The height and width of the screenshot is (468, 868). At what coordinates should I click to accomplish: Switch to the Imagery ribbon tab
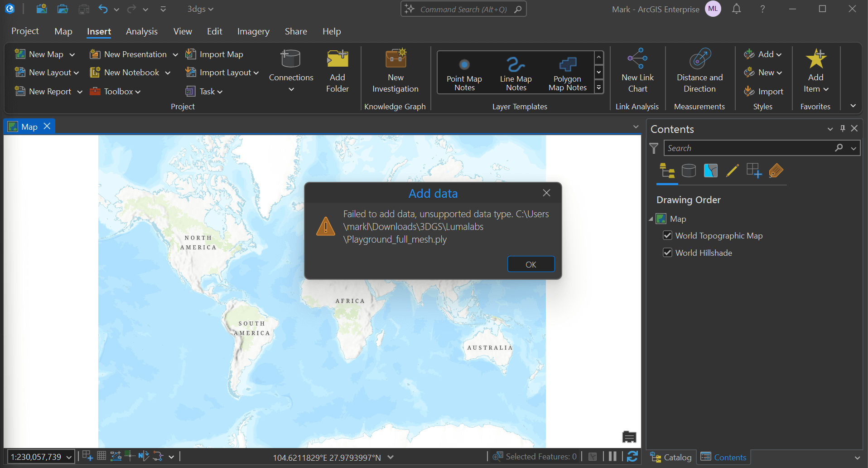pyautogui.click(x=253, y=31)
